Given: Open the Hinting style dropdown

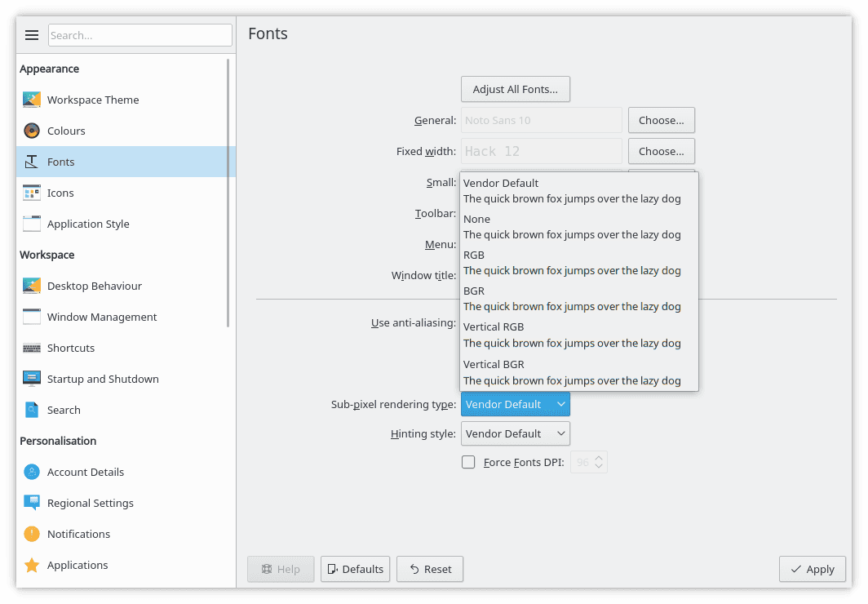Looking at the screenshot, I should pyautogui.click(x=515, y=433).
